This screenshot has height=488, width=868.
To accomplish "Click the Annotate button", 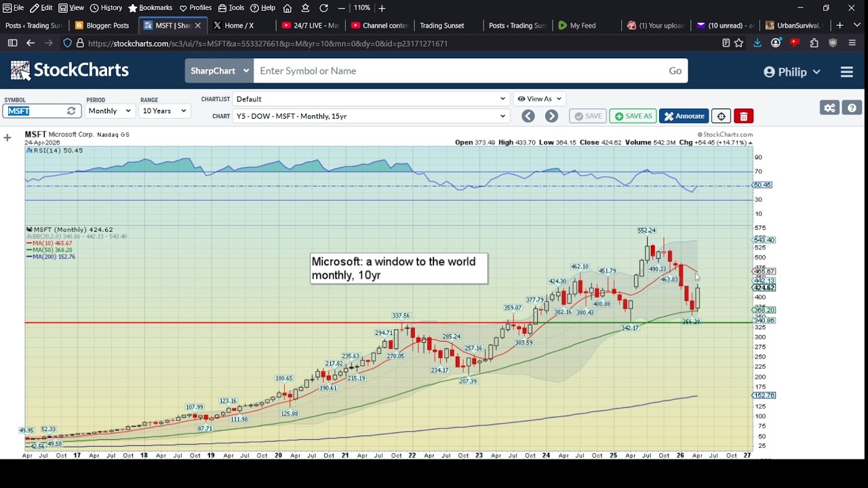I will click(x=684, y=116).
